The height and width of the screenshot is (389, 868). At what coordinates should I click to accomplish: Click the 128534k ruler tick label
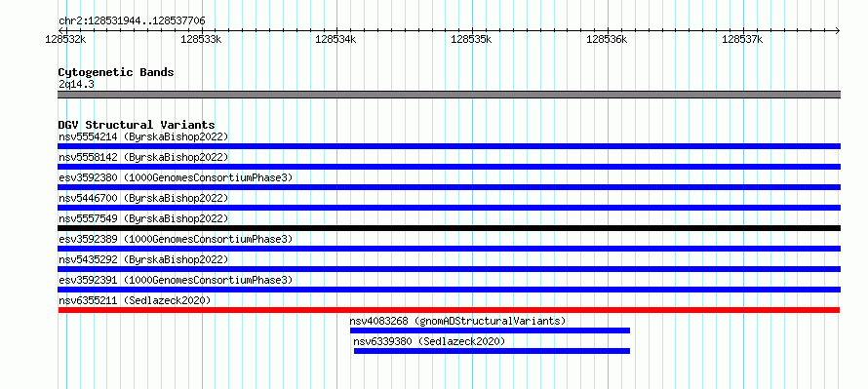[x=336, y=39]
